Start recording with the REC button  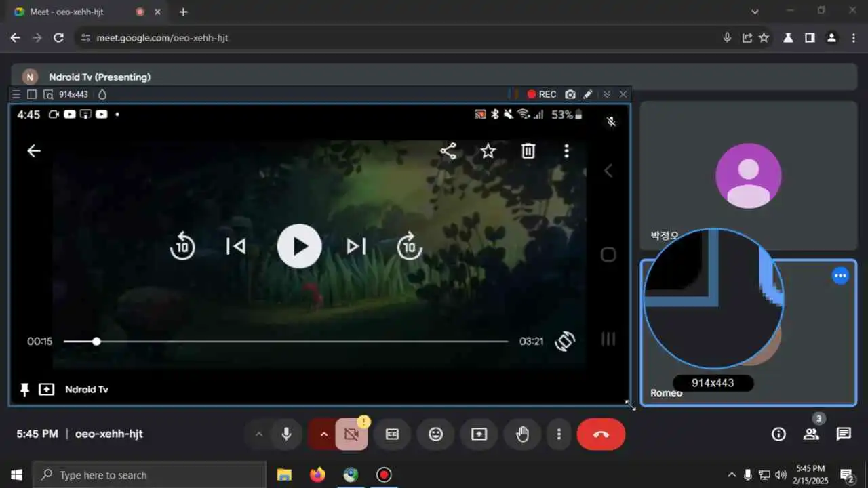[x=542, y=94]
